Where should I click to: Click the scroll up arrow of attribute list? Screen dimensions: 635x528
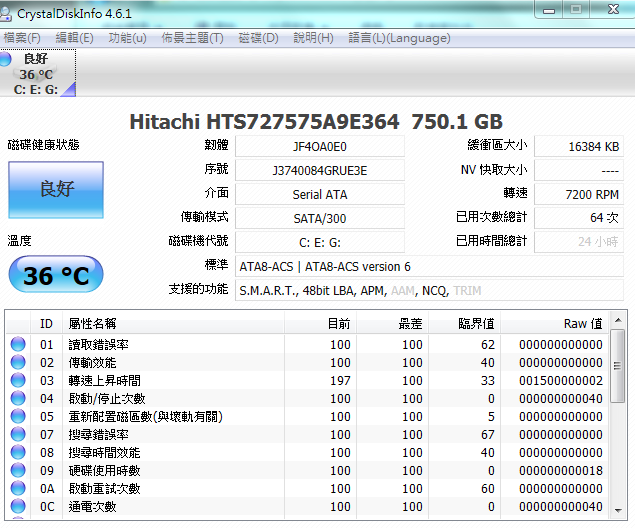tap(618, 320)
